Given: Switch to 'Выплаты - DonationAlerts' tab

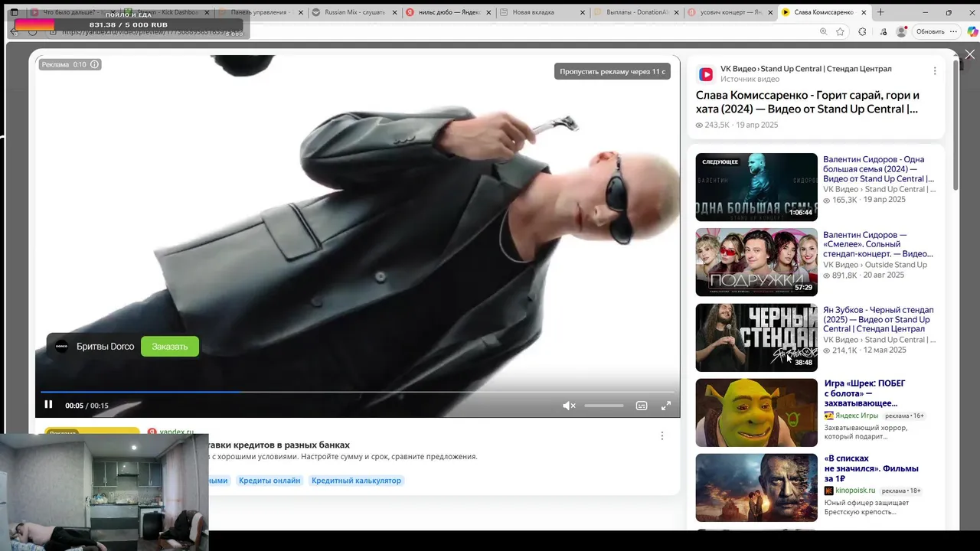Looking at the screenshot, I should (635, 12).
